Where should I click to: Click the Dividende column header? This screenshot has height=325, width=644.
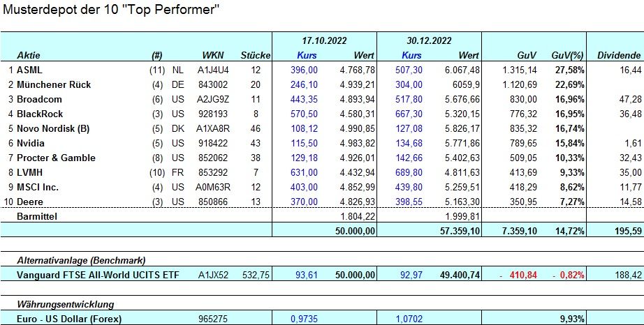pyautogui.click(x=619, y=55)
